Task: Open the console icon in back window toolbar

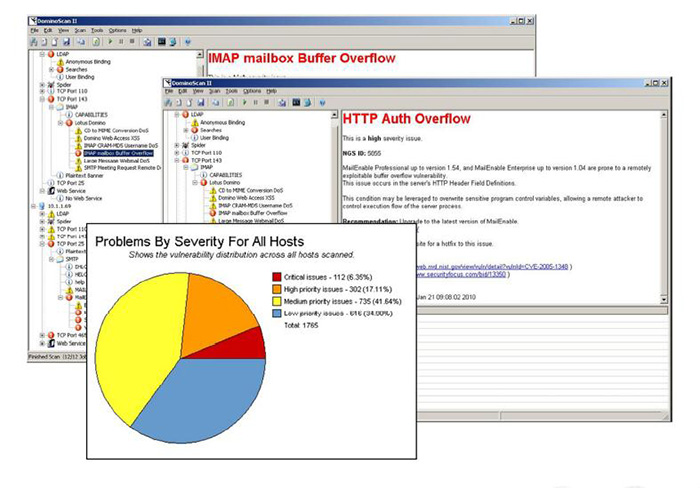Action: coord(162,42)
